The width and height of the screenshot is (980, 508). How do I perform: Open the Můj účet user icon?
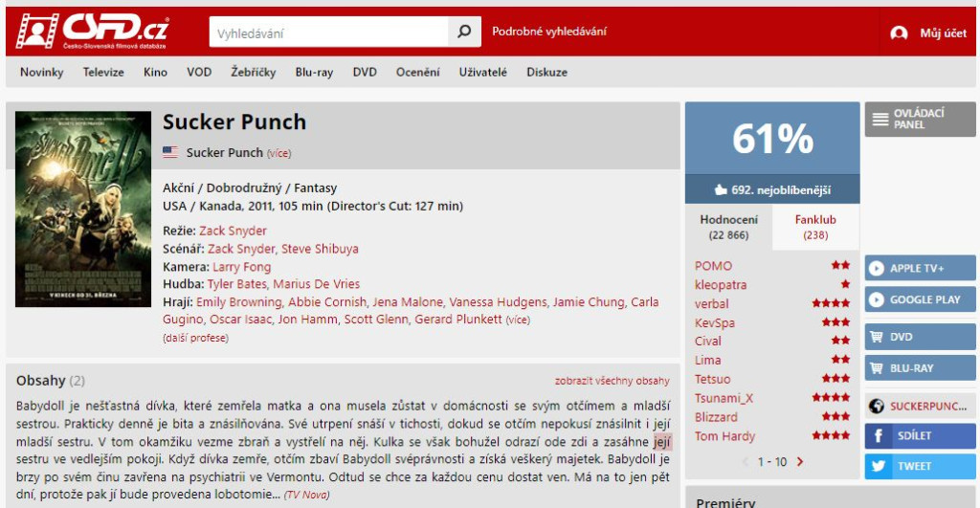pos(899,33)
